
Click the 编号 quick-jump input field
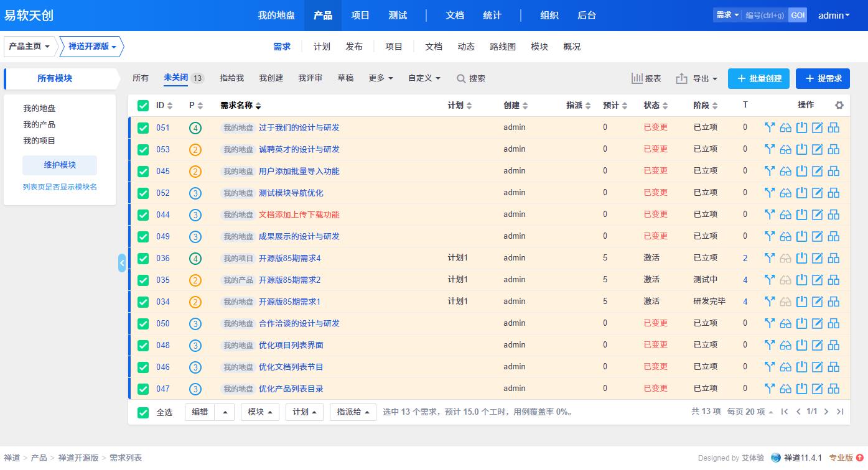765,16
